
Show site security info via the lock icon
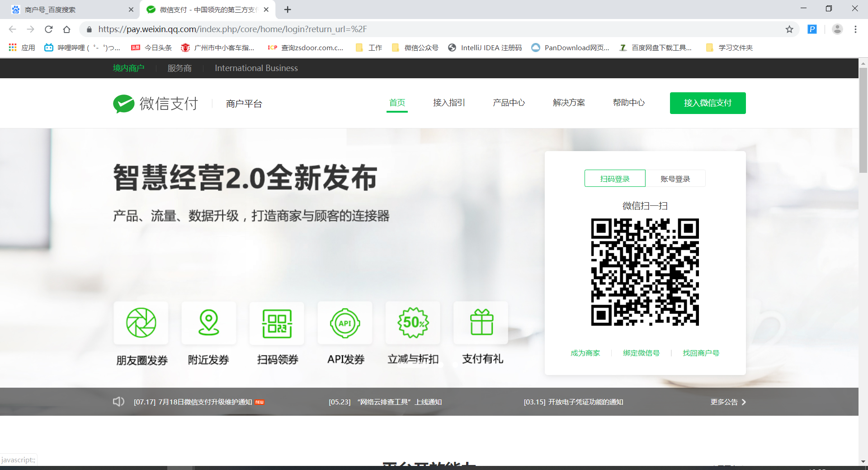pyautogui.click(x=89, y=29)
